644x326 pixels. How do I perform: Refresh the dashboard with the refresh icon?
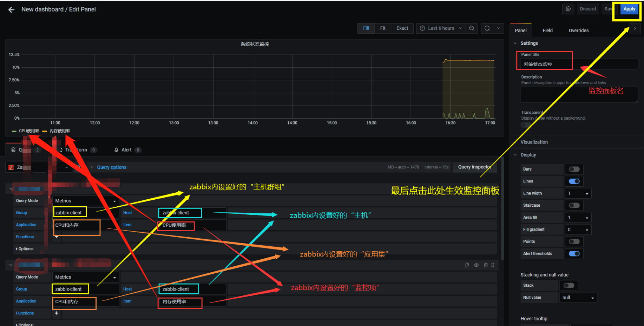[x=487, y=28]
